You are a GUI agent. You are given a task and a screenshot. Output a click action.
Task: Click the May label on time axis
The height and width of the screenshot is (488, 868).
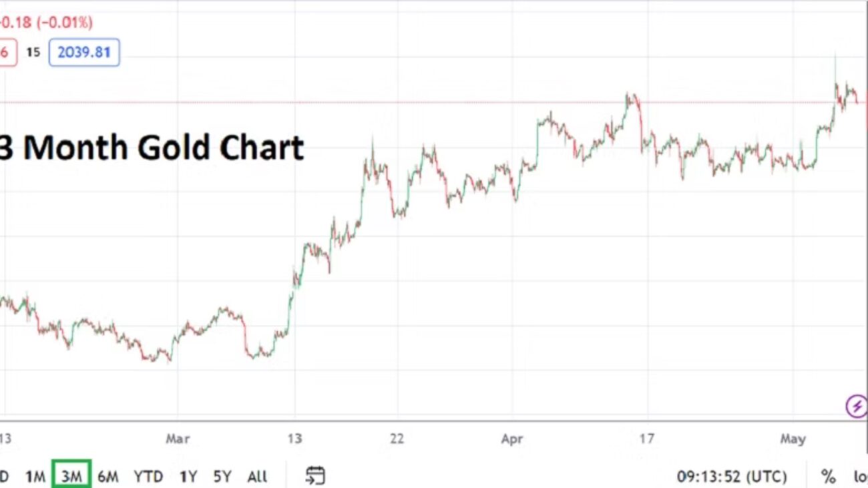click(x=793, y=439)
